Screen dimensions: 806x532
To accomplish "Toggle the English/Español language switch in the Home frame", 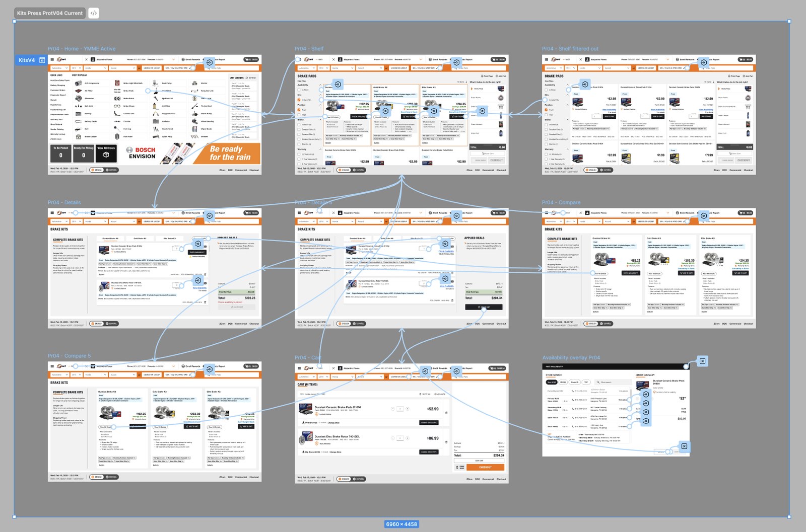I will click(x=104, y=170).
